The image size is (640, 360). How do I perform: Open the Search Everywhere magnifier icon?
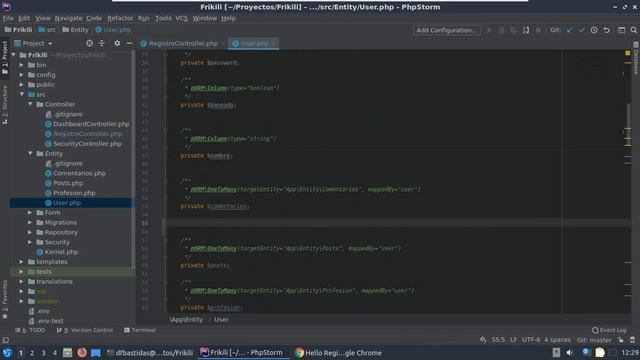tap(633, 30)
